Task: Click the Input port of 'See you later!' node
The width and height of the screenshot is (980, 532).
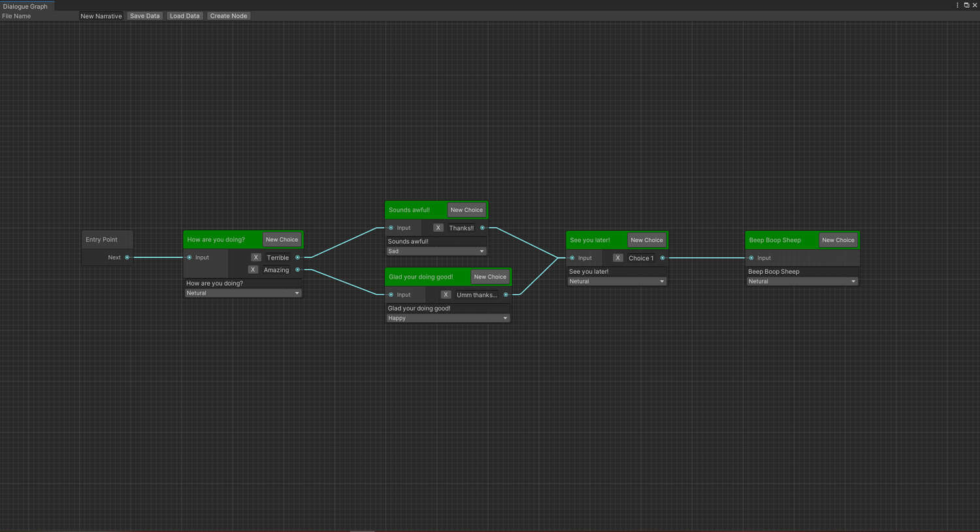Action: pyautogui.click(x=572, y=258)
